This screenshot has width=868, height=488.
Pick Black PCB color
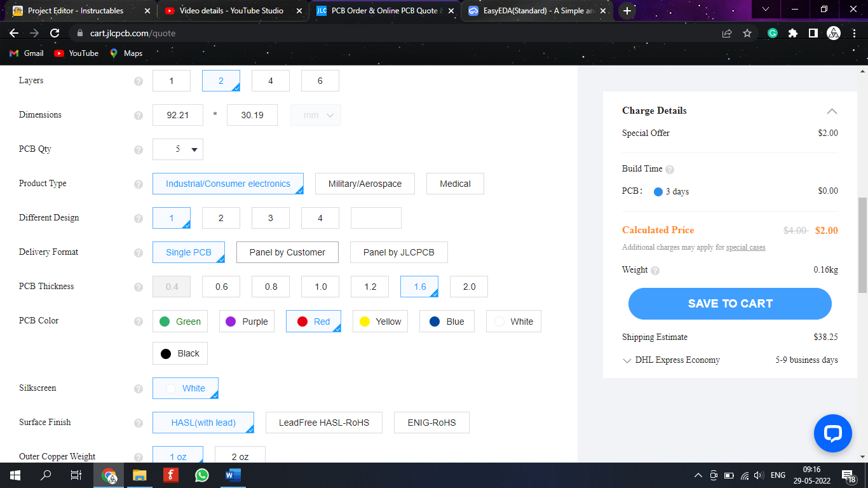pos(180,353)
